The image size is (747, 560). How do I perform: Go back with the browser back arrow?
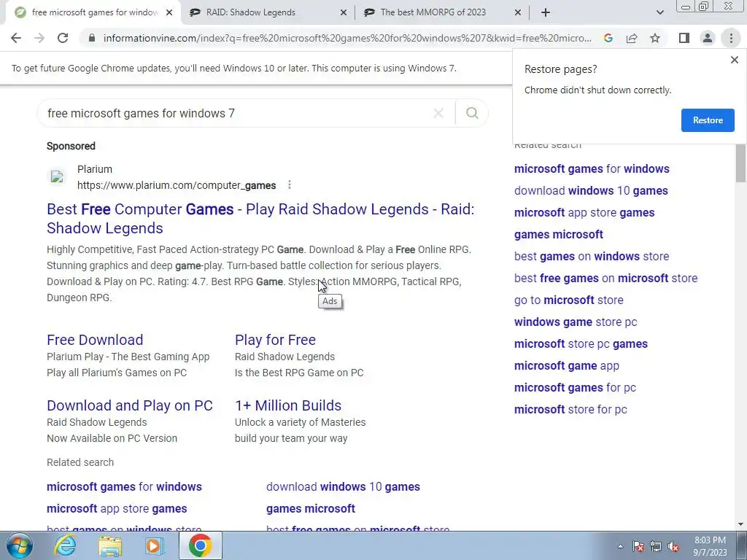pos(16,38)
